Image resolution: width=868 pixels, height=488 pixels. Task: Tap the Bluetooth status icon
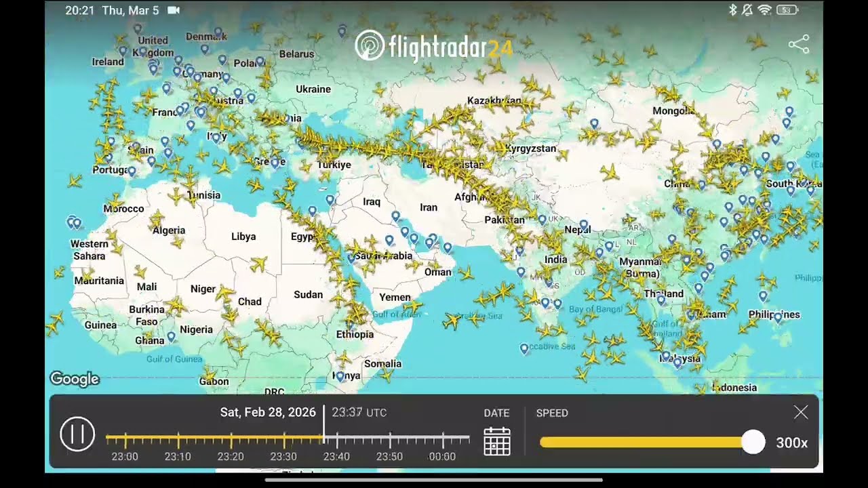click(x=732, y=10)
